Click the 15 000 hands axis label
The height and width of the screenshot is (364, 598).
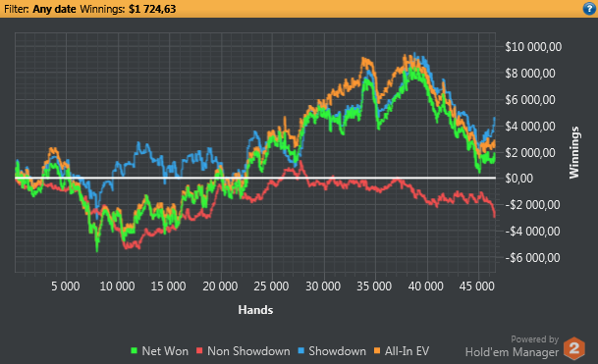click(169, 286)
